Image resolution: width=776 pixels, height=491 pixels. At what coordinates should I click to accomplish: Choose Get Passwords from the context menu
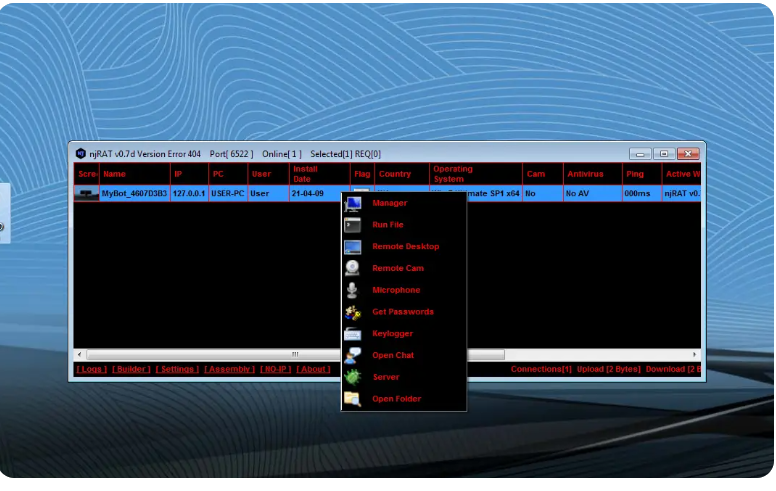tap(403, 312)
